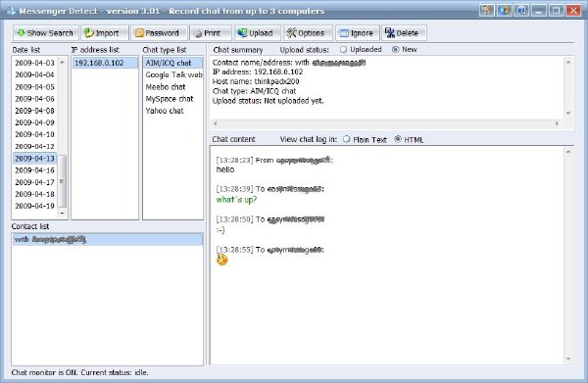Click the 'Chat type: AIM/ICQ chat' summary line
The width and height of the screenshot is (588, 383).
(254, 91)
